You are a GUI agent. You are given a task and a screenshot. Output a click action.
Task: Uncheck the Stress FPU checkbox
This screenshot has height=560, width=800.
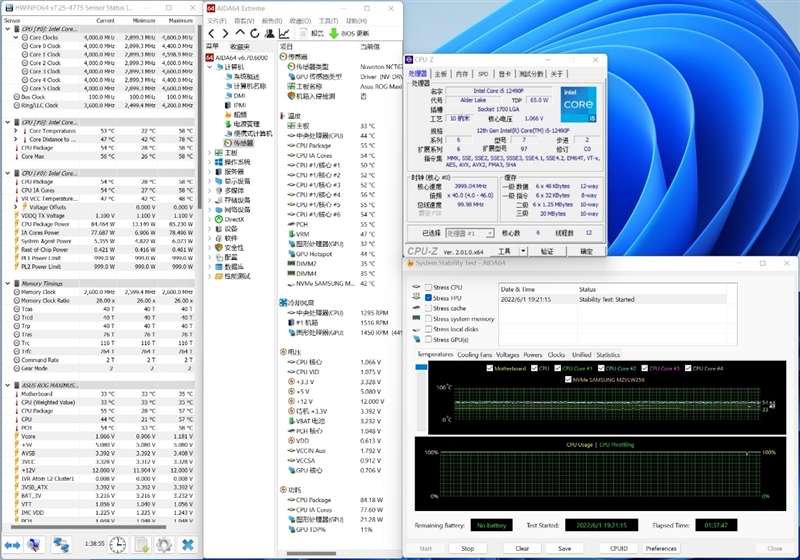pyautogui.click(x=428, y=298)
